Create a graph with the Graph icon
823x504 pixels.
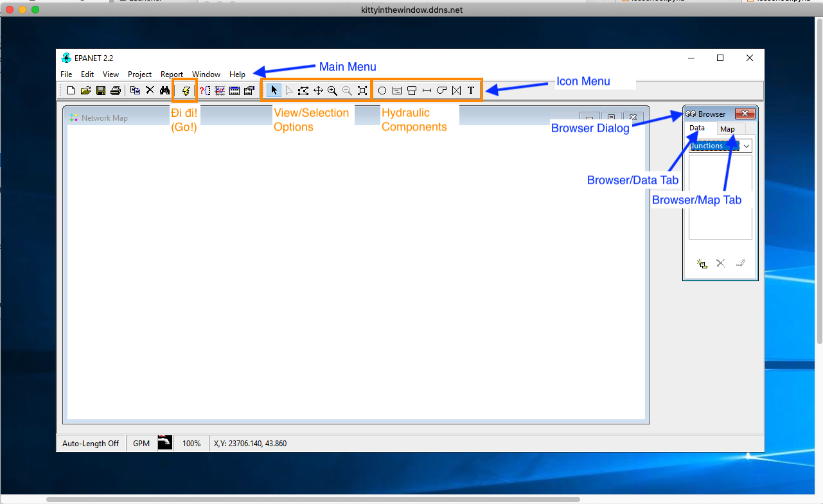[220, 91]
